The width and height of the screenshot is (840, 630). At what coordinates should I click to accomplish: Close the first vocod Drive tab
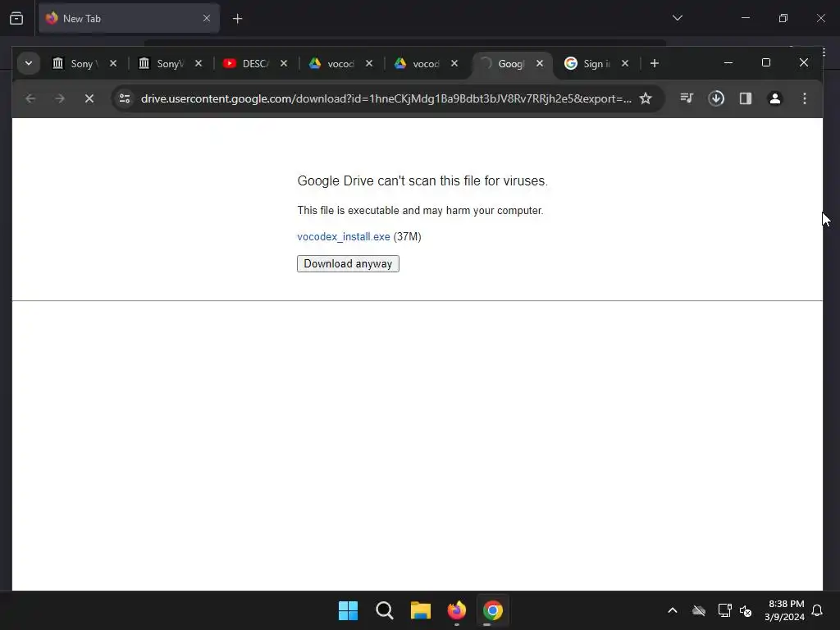click(x=369, y=63)
